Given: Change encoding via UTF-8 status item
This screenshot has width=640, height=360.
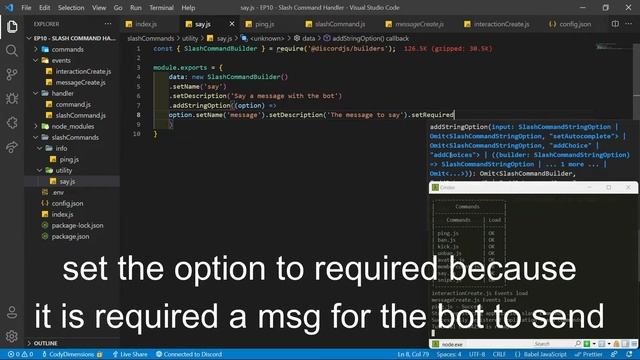Looking at the screenshot, I should 477,354.
